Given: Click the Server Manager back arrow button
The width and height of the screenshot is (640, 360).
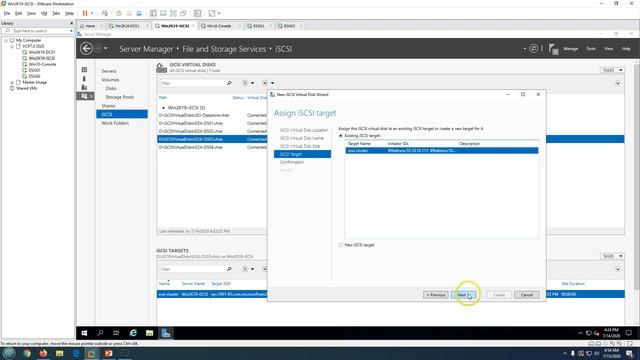Looking at the screenshot, I should [86, 49].
